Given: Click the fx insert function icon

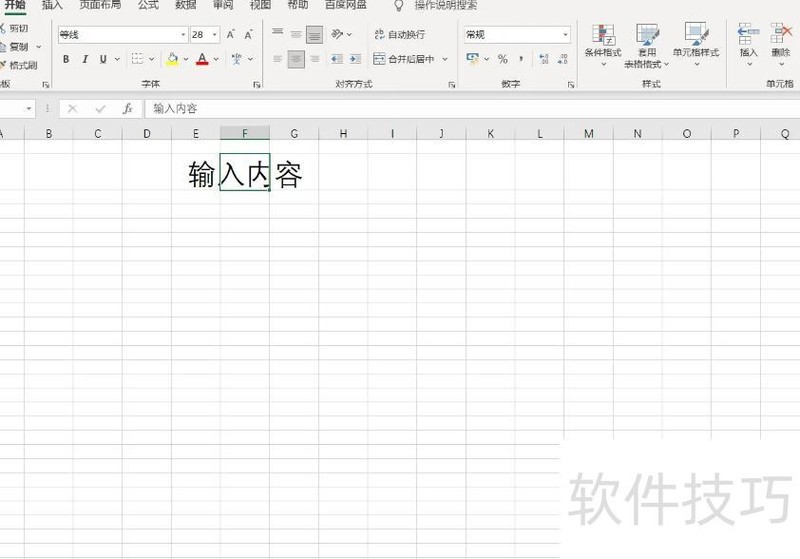Looking at the screenshot, I should pyautogui.click(x=128, y=108).
